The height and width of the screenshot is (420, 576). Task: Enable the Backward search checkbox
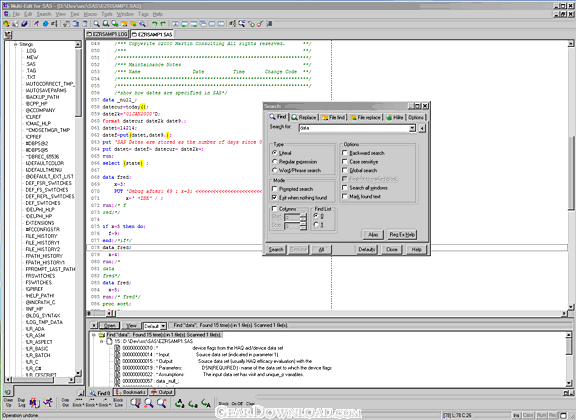(345, 152)
